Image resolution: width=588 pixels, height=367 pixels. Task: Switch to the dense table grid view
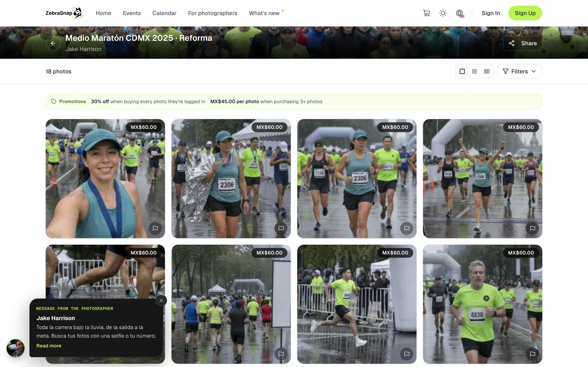click(x=487, y=71)
